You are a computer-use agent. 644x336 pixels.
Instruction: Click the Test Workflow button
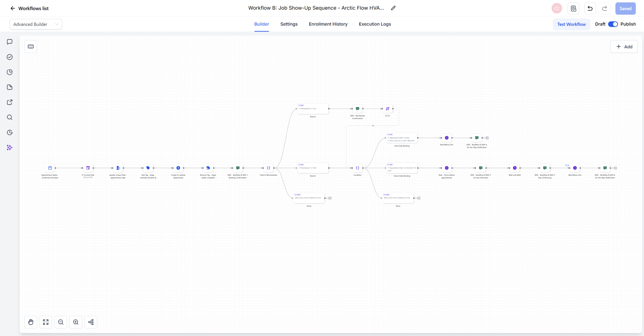click(571, 24)
